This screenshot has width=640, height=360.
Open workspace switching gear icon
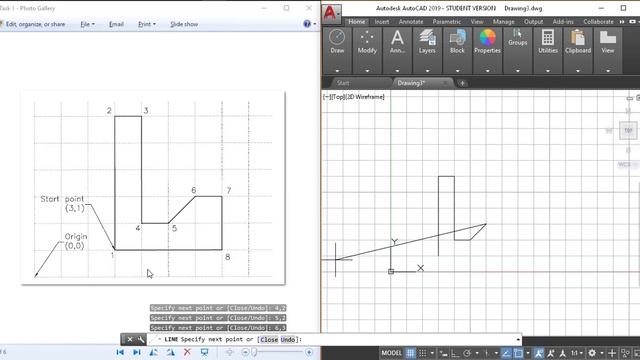coord(592,353)
